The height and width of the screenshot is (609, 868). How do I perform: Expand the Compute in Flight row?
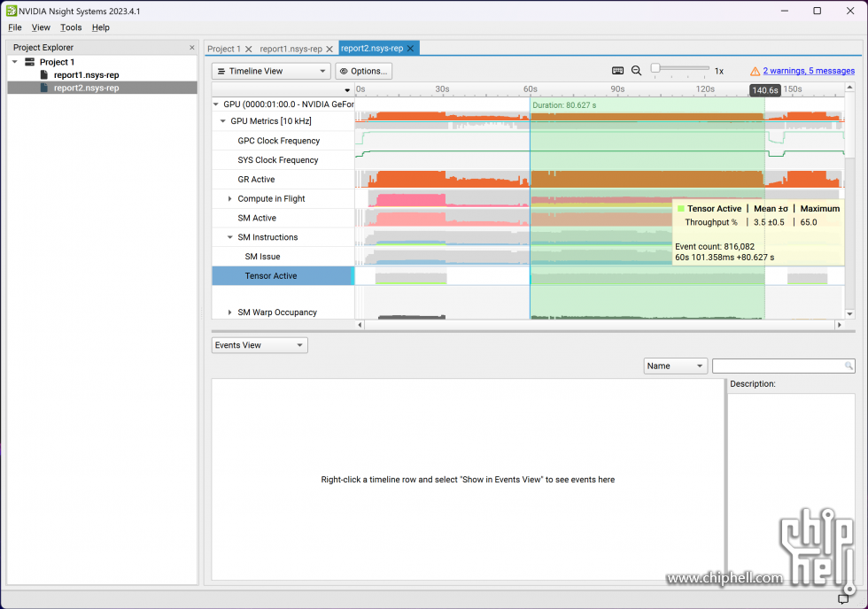coord(229,198)
